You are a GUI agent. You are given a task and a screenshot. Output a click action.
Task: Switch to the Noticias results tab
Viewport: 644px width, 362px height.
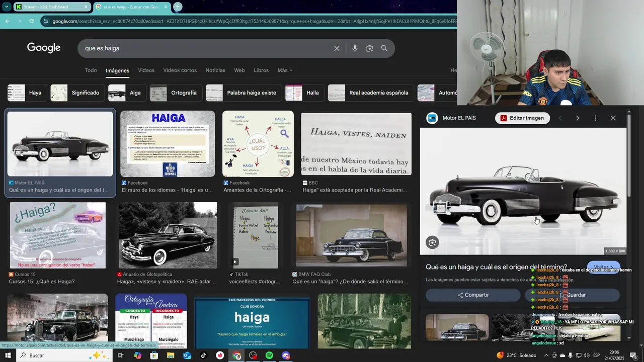215,70
